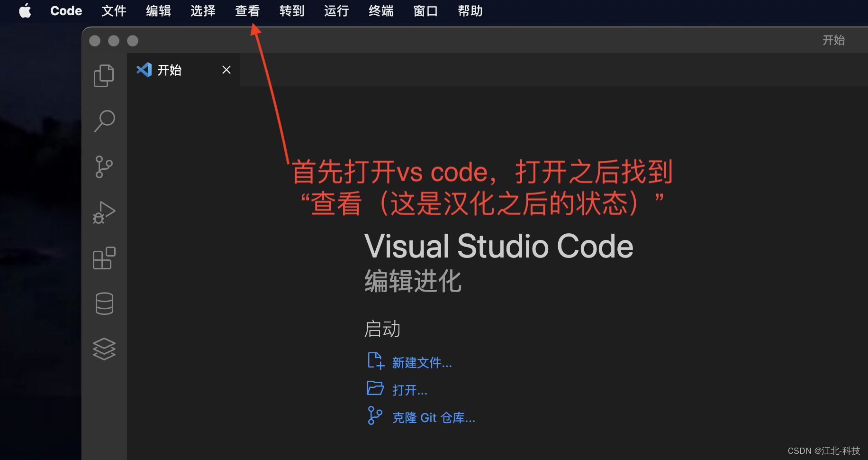Close the 开始 tab
This screenshot has width=868, height=460.
226,70
